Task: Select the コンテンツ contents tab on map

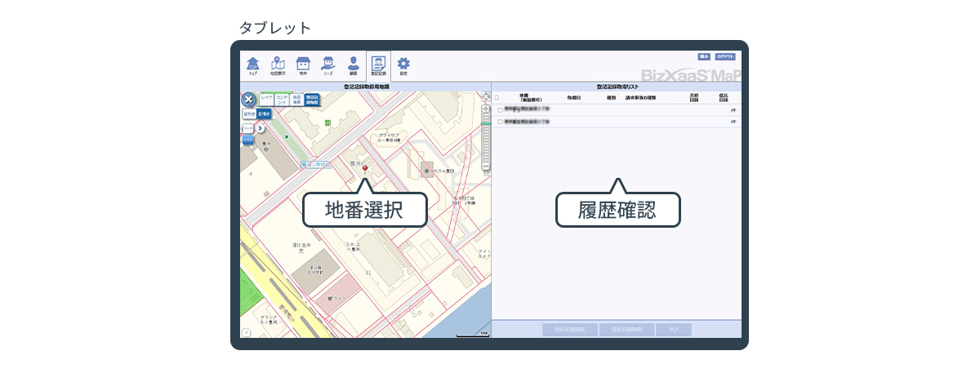Action: [282, 100]
